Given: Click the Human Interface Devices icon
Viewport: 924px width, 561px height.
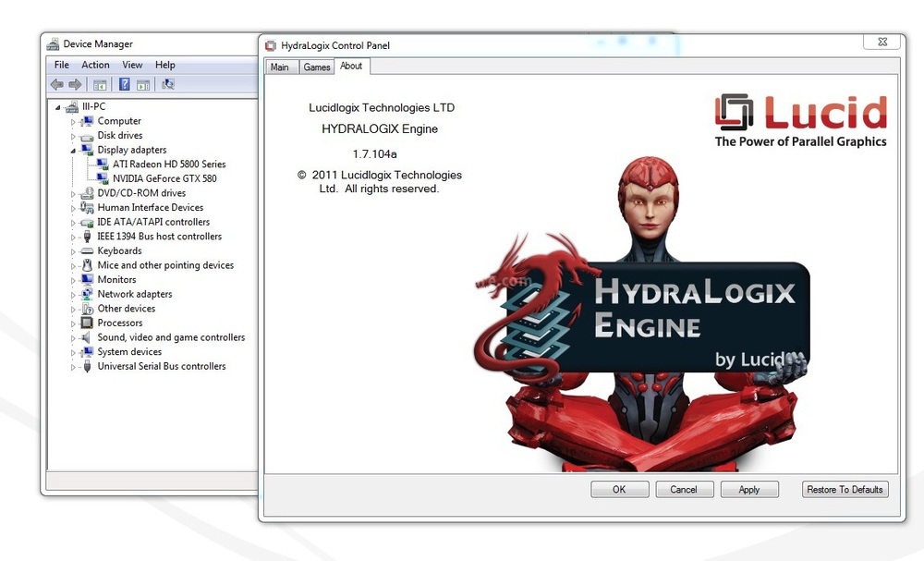Looking at the screenshot, I should (87, 207).
